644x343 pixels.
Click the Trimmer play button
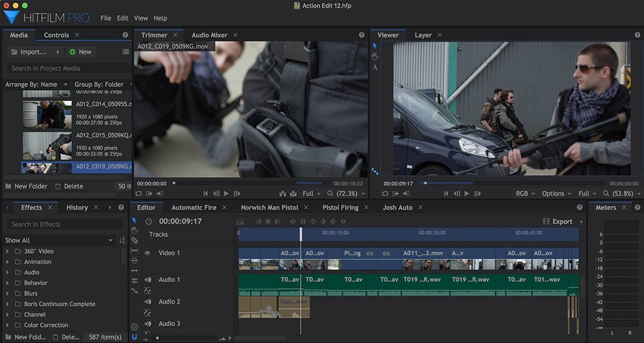click(x=226, y=194)
